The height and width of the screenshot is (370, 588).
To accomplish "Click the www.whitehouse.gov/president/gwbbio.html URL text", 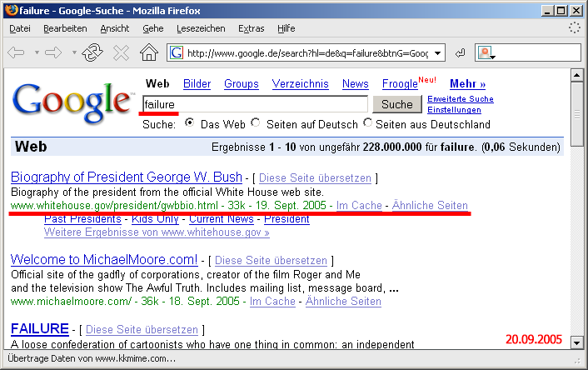I will (x=114, y=206).
